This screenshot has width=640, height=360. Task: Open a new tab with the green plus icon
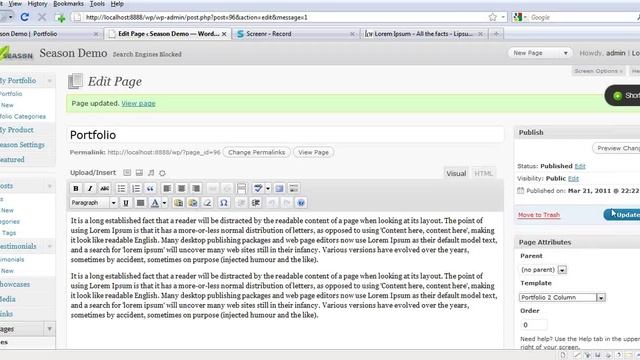(60, 18)
